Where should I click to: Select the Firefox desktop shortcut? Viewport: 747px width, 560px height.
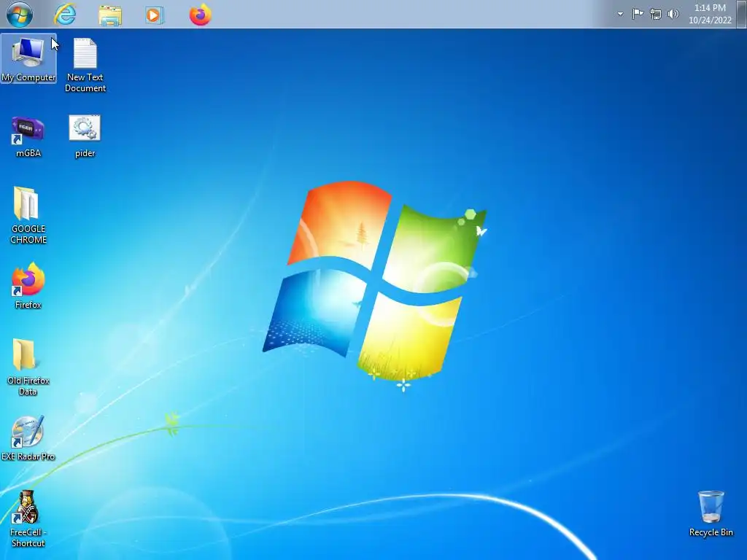[x=28, y=286]
